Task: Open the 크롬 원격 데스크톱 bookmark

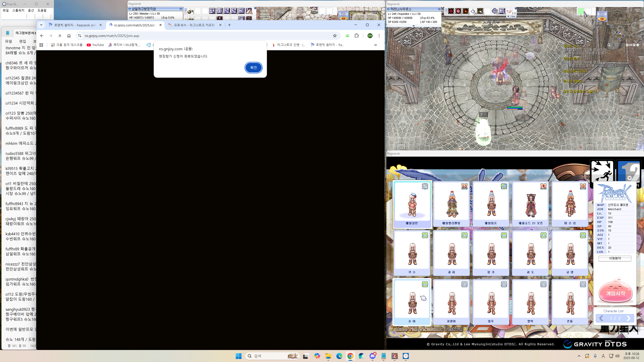Action: tap(67, 45)
